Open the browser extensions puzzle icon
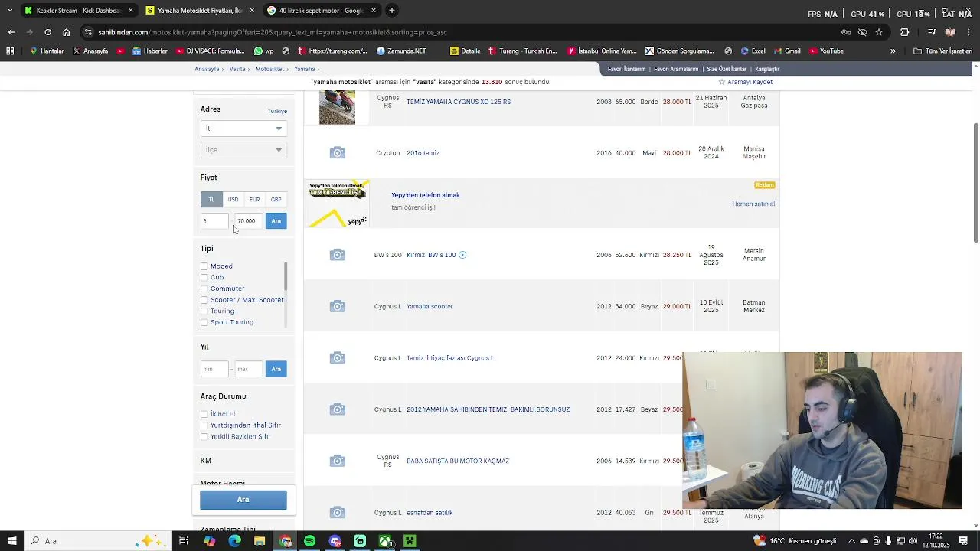Screen dimensions: 980x551 click(905, 32)
